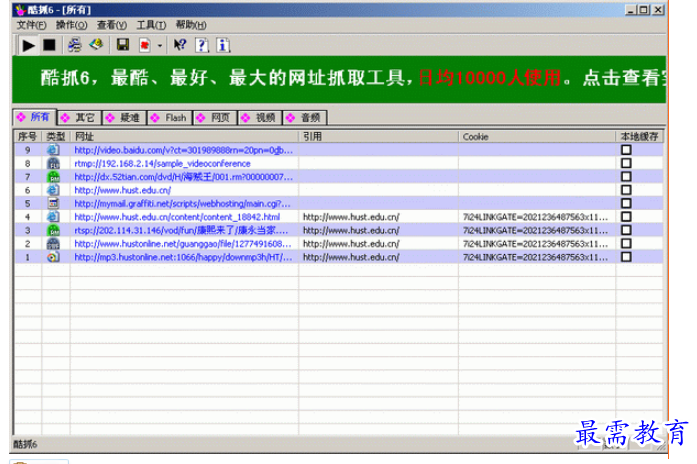Open About info icon in toolbar
Screen dimensions: 697x464
(x=223, y=45)
